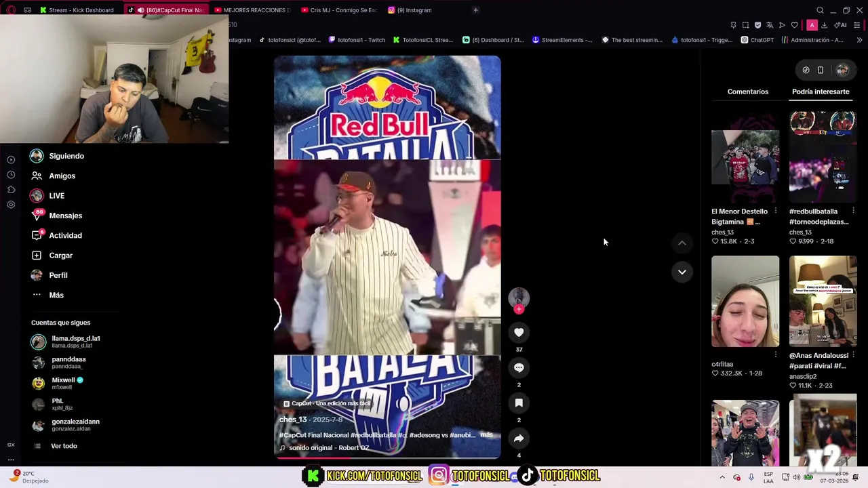The image size is (868, 488).
Task: Open followed account llama.dsps_d.la1
Action: point(66,342)
